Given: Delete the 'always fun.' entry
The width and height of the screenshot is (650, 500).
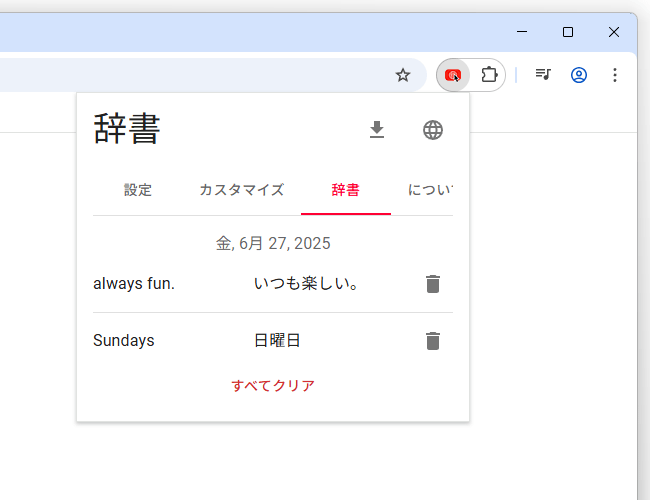Looking at the screenshot, I should (433, 284).
